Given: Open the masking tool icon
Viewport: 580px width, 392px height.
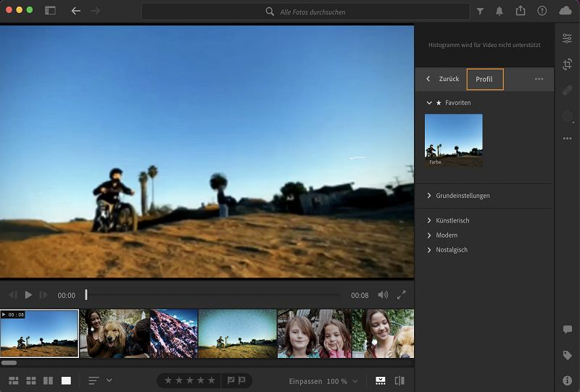Looking at the screenshot, I should [x=568, y=117].
